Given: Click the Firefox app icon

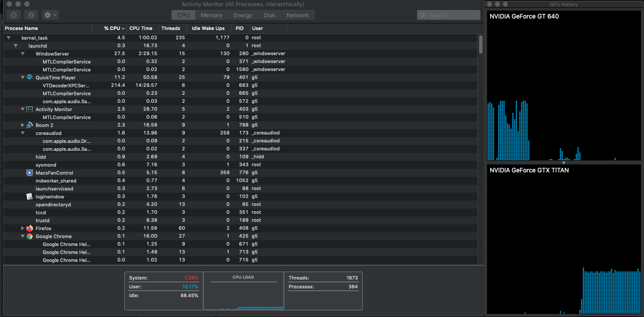Looking at the screenshot, I should [x=30, y=228].
